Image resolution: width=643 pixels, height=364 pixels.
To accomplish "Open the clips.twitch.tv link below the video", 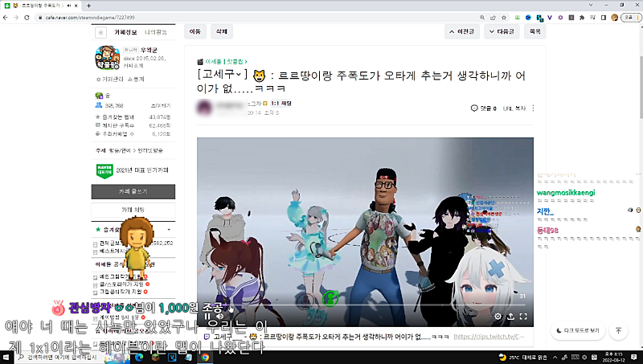I will coord(489,337).
